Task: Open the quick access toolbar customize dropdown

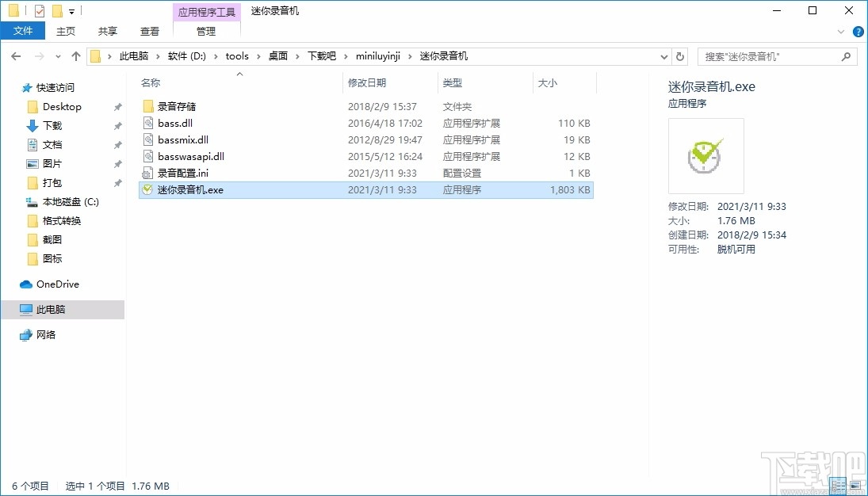Action: tap(73, 10)
